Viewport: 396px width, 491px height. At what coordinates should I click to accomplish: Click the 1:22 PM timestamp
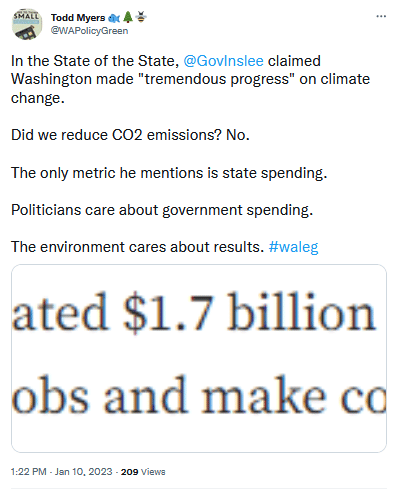coord(28,472)
